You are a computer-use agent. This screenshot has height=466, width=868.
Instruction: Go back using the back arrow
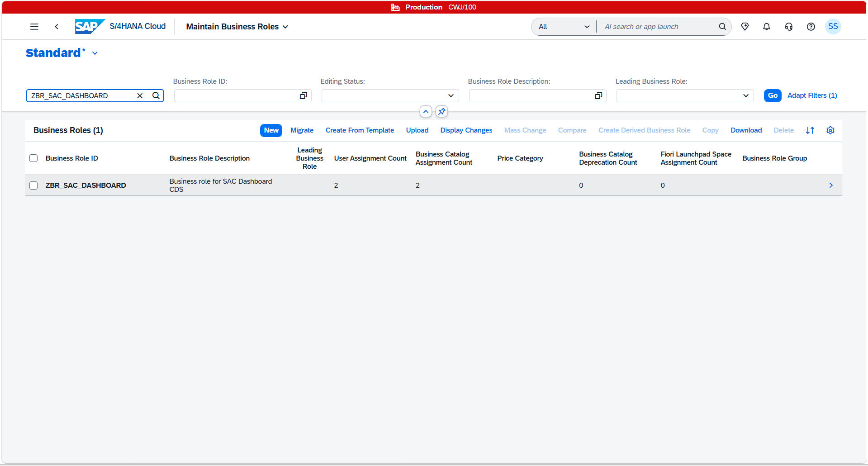pos(57,27)
